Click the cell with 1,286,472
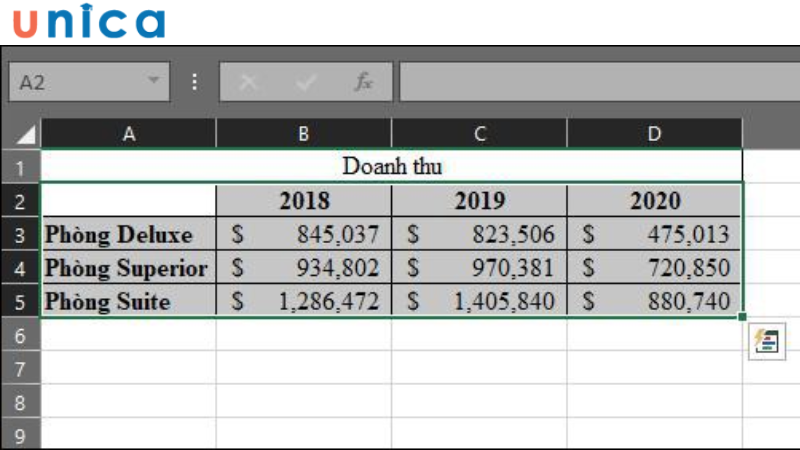This screenshot has width=800, height=450. (304, 301)
